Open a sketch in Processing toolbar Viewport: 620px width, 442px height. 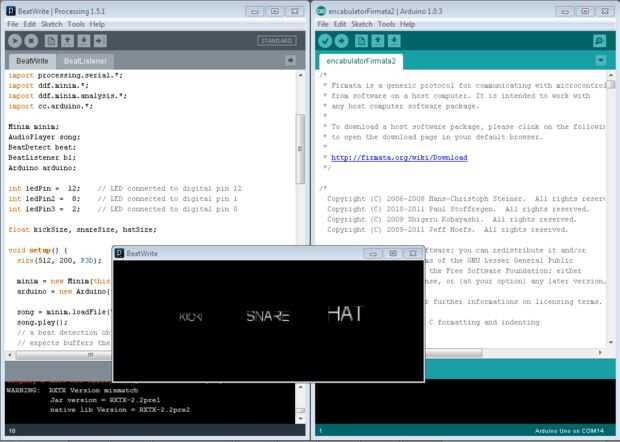(67, 41)
